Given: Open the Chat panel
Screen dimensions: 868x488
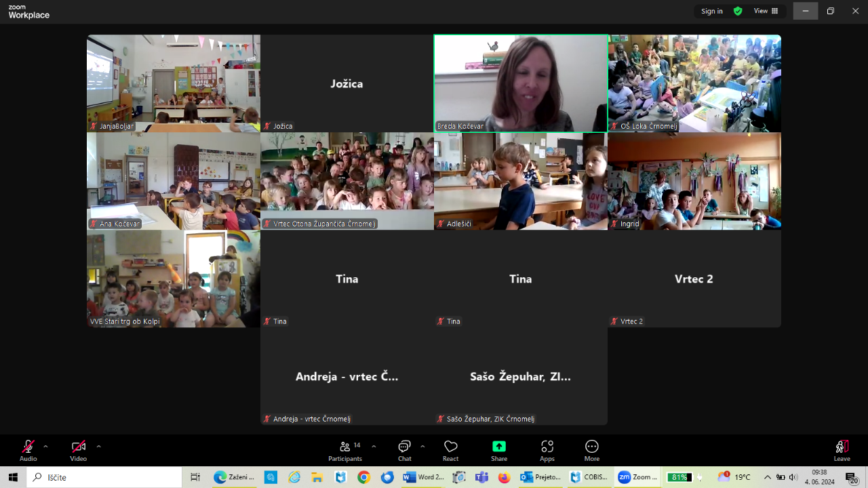Looking at the screenshot, I should pyautogui.click(x=404, y=451).
